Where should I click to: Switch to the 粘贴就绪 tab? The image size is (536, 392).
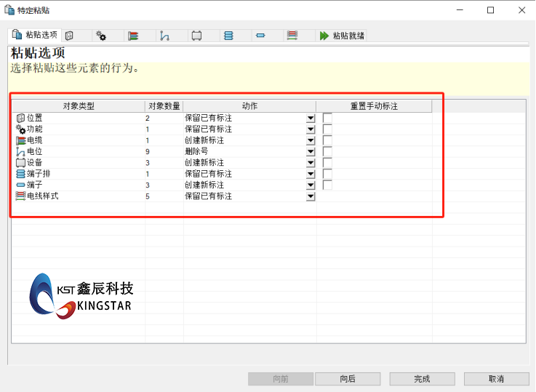(343, 36)
